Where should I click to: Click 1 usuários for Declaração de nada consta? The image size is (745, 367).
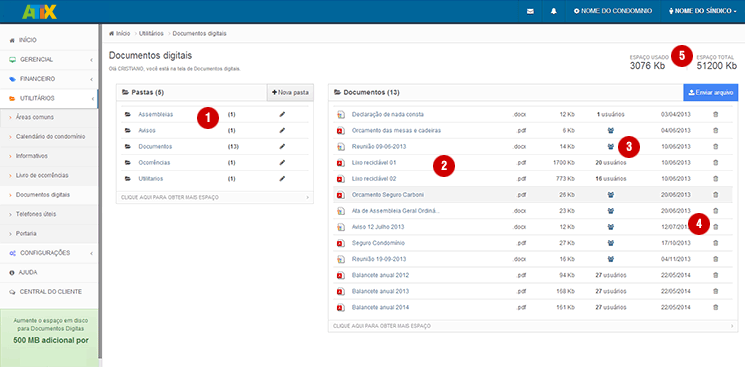pos(611,115)
